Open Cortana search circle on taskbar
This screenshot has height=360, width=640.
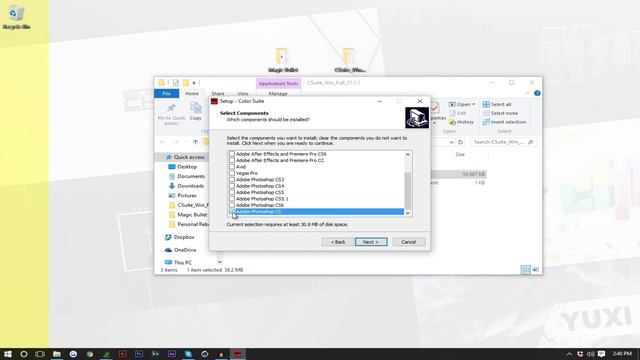[x=24, y=354]
